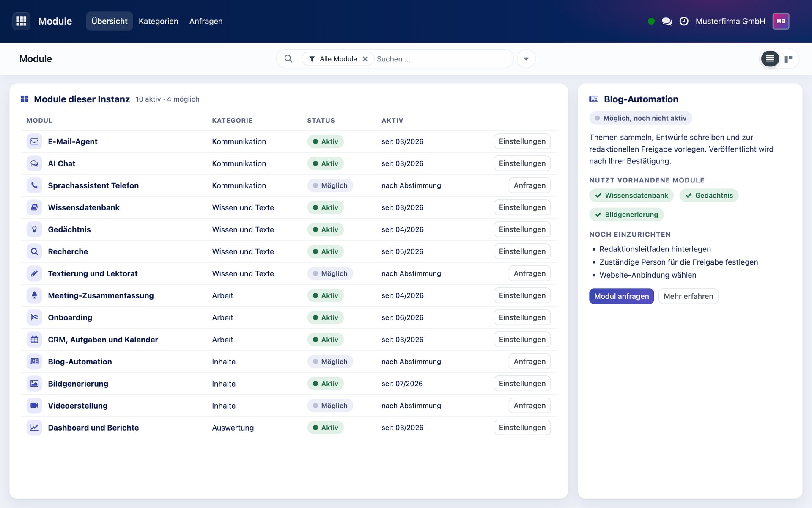Click the AI Chat speech bubble icon
The width and height of the screenshot is (812, 508).
click(34, 163)
